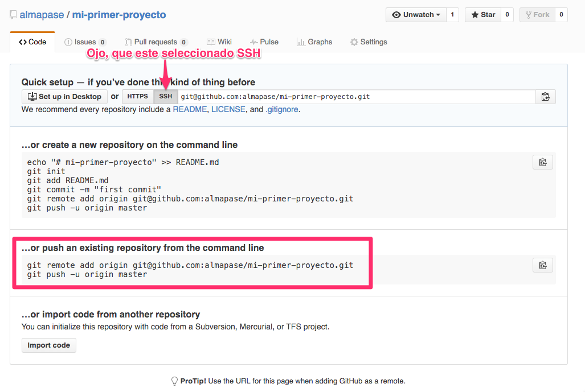Open the repository Settings tab

[369, 42]
